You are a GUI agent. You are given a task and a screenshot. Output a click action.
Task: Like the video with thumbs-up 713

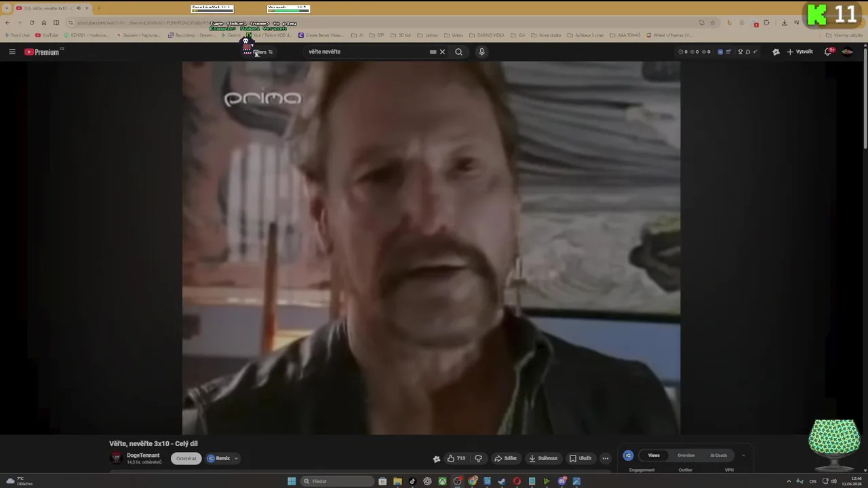click(456, 458)
